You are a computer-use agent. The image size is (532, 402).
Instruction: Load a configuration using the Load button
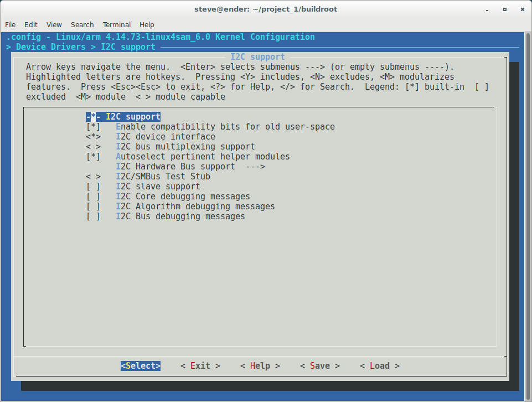click(x=379, y=365)
